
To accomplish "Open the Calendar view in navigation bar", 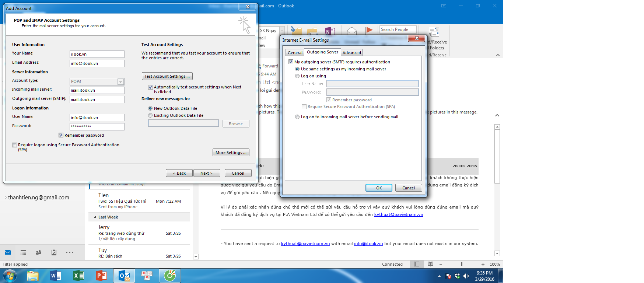I will 23,252.
